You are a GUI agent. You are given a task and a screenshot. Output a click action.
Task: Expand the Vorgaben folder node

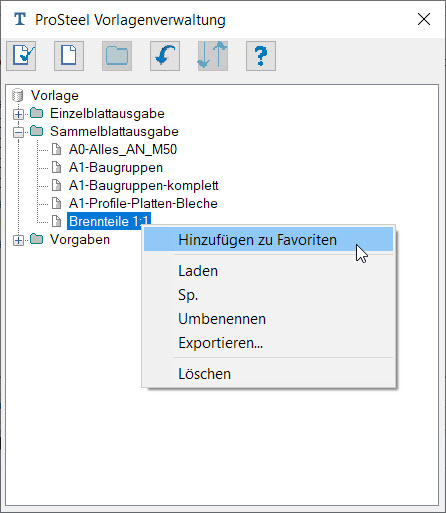click(x=18, y=240)
